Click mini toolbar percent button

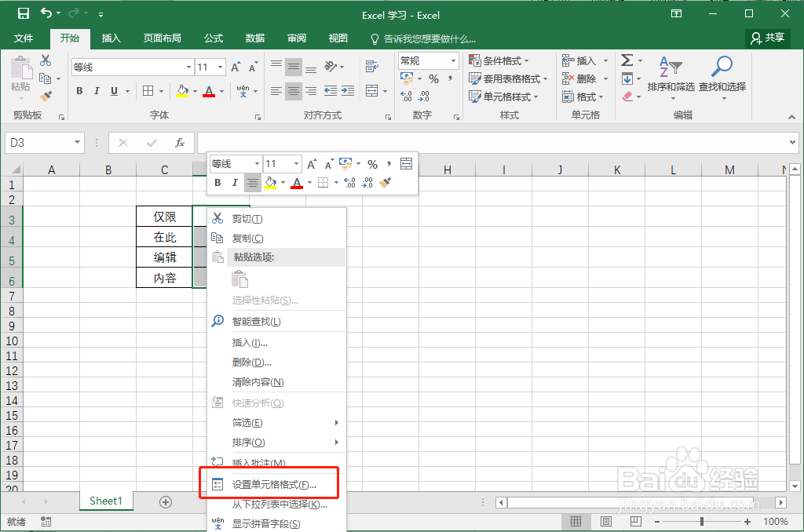(x=373, y=165)
